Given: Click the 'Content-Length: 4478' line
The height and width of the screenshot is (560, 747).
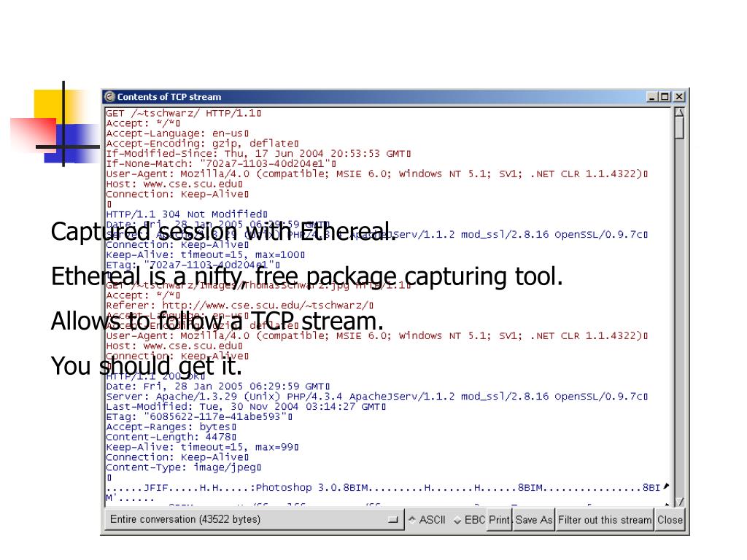Looking at the screenshot, I should (x=171, y=437).
